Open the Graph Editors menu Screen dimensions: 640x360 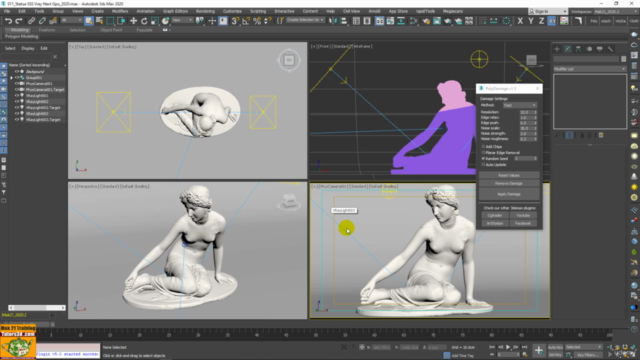tap(175, 11)
